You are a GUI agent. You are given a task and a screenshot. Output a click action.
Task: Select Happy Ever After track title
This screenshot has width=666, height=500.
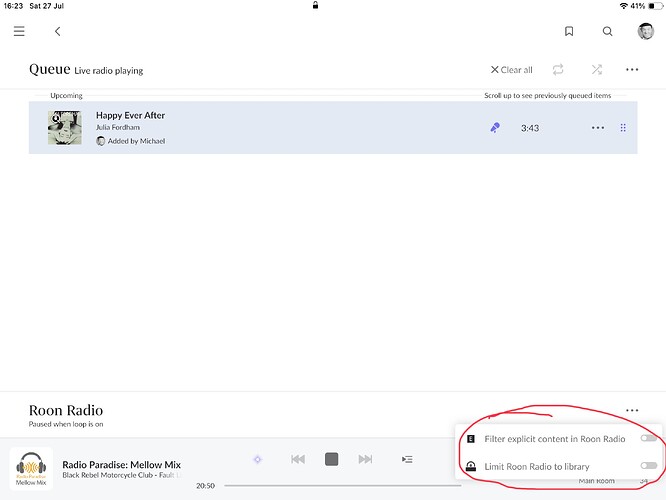point(130,115)
